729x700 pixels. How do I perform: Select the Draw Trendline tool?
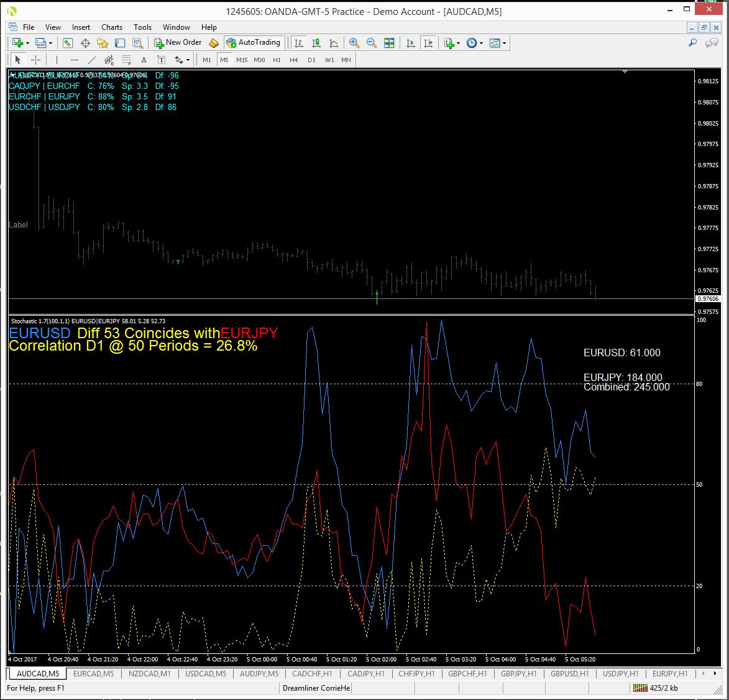coord(91,60)
